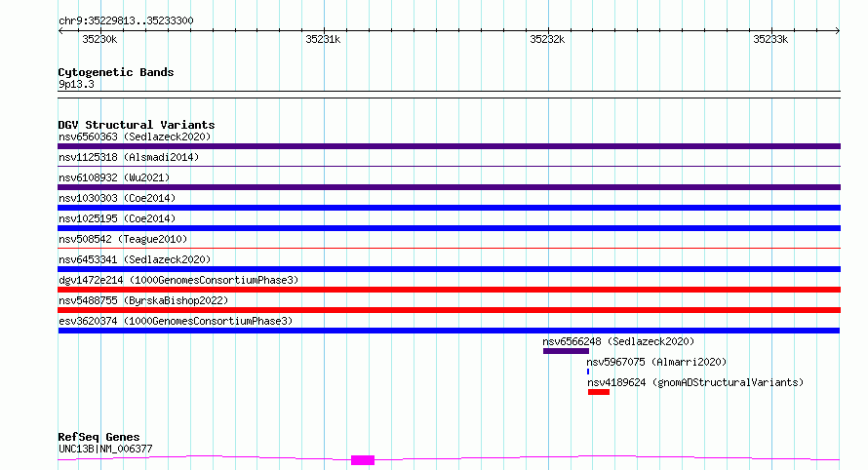Select the 9p13.3 cytogenetic band label
Screen dimensions: 868x470
(76, 84)
